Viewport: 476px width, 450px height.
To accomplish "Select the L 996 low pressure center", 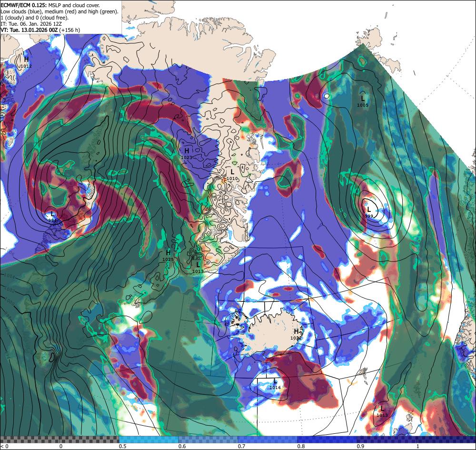I will 52,217.
